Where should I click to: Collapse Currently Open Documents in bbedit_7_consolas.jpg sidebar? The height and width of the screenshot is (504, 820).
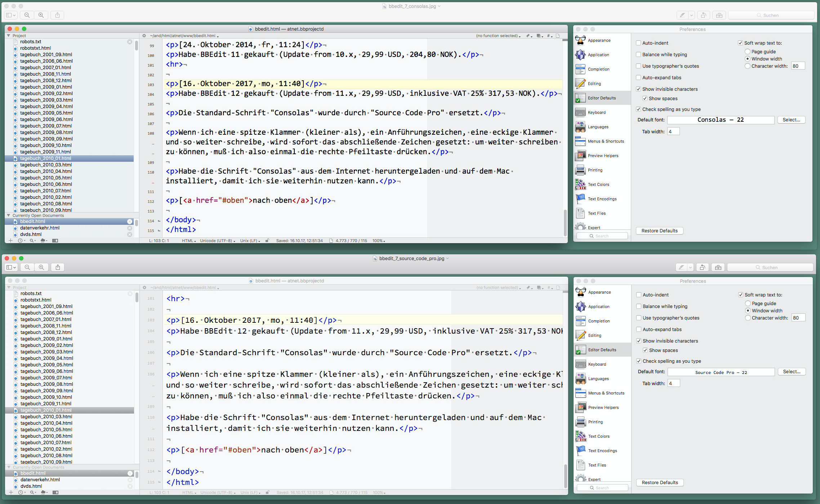click(x=9, y=215)
